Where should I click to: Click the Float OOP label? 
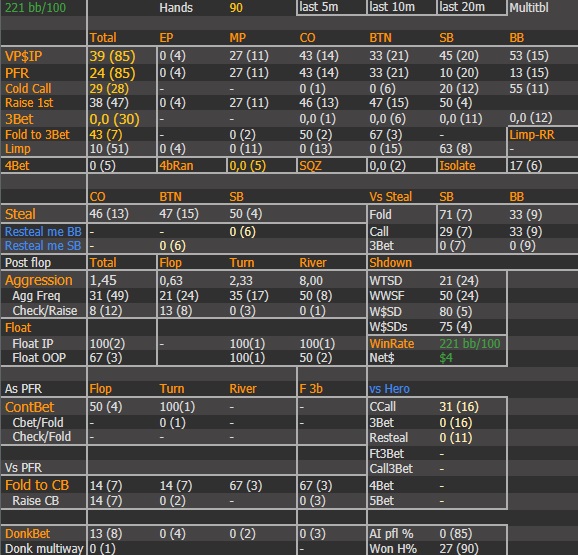point(39,357)
